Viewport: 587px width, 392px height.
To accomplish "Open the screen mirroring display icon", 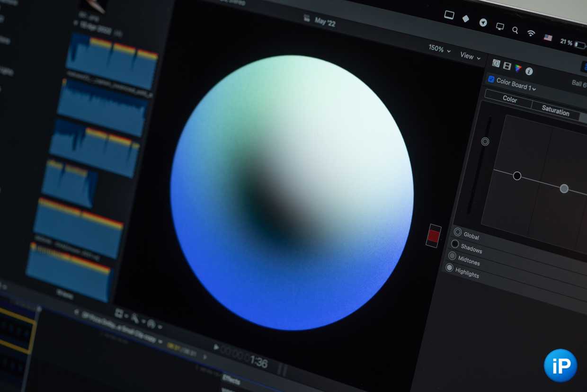I will [x=500, y=26].
